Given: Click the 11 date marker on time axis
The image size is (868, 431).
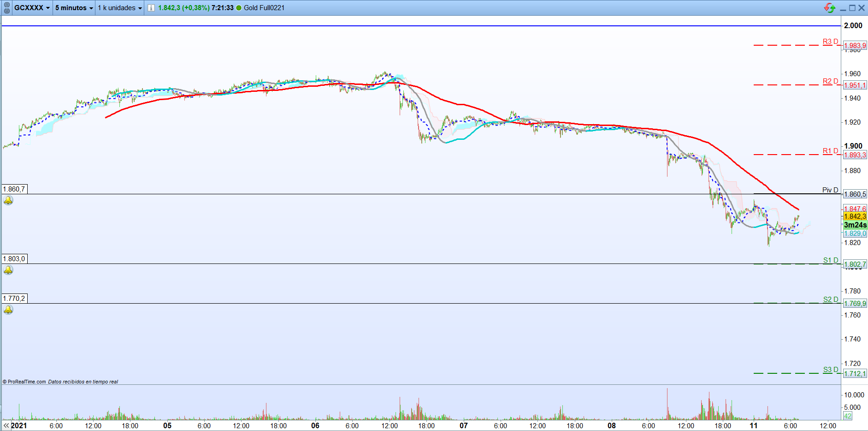Looking at the screenshot, I should 754,425.
